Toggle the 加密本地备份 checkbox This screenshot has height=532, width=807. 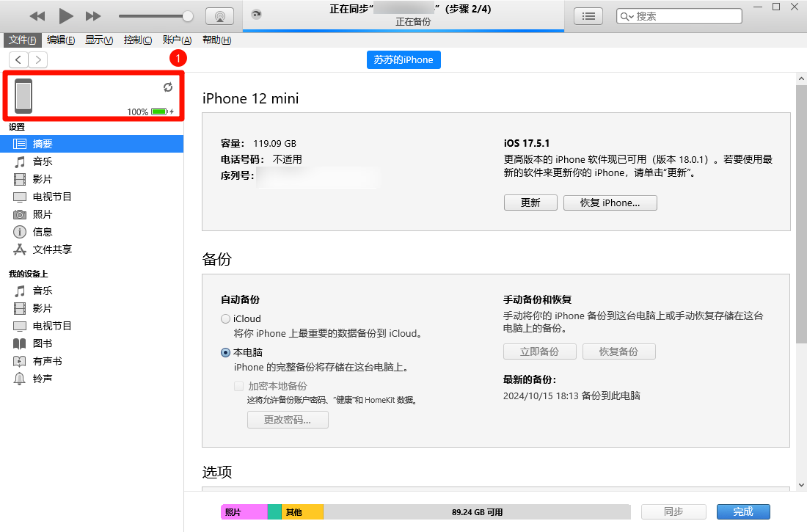pos(239,386)
